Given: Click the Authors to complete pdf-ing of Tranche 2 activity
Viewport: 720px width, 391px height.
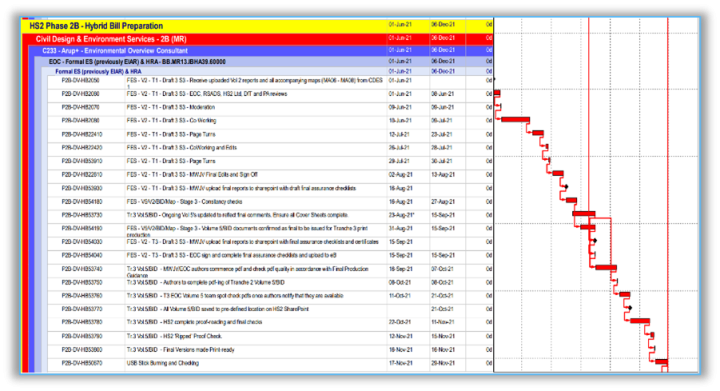Looking at the screenshot, I should pos(206,282).
